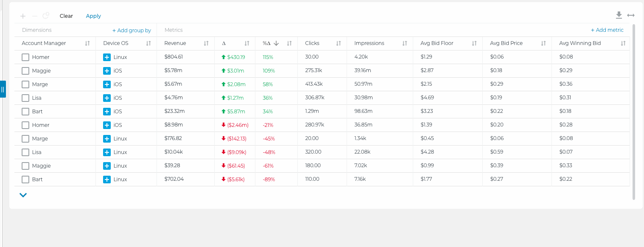Click the expand-width double arrow icon
Image resolution: width=644 pixels, height=247 pixels.
click(x=631, y=15)
